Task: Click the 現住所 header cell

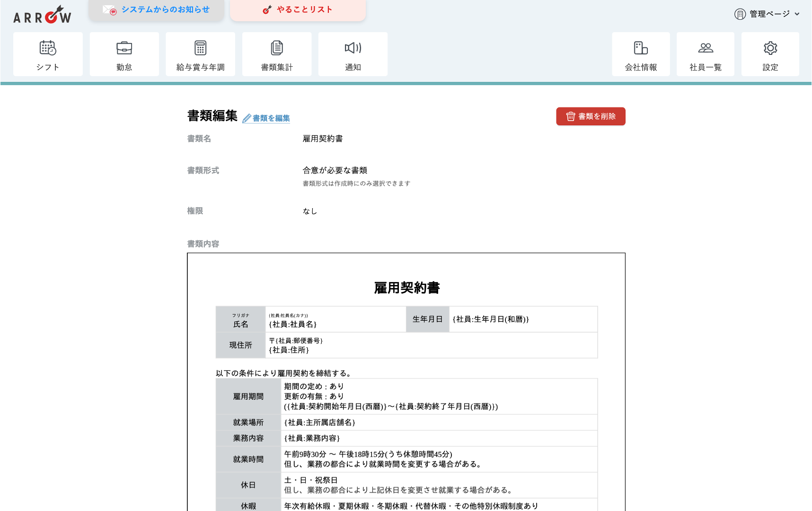Action: pos(241,345)
